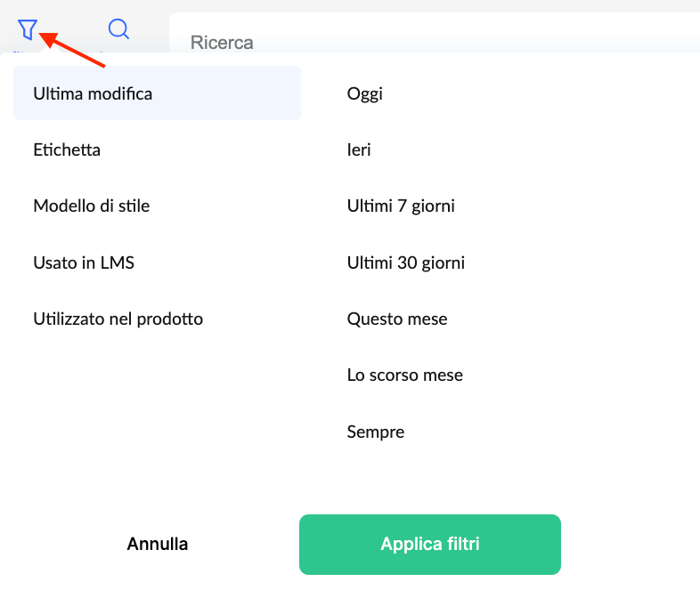The height and width of the screenshot is (598, 700).
Task: Open the Modello di stile filter
Action: 92,206
